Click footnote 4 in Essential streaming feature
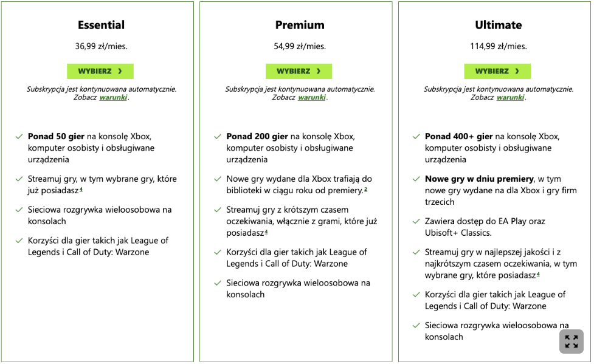 81,190
